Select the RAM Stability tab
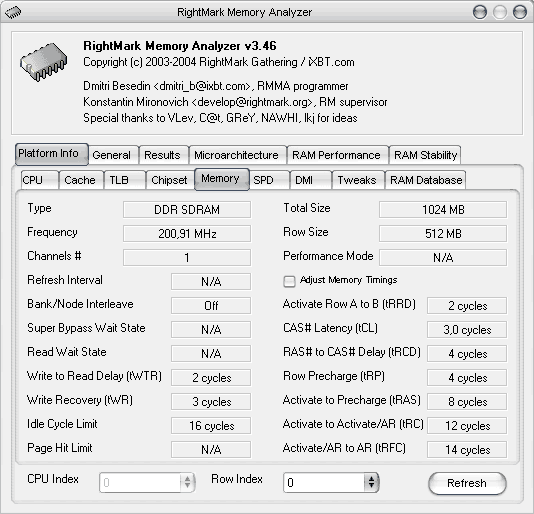This screenshot has width=534, height=514. [425, 155]
